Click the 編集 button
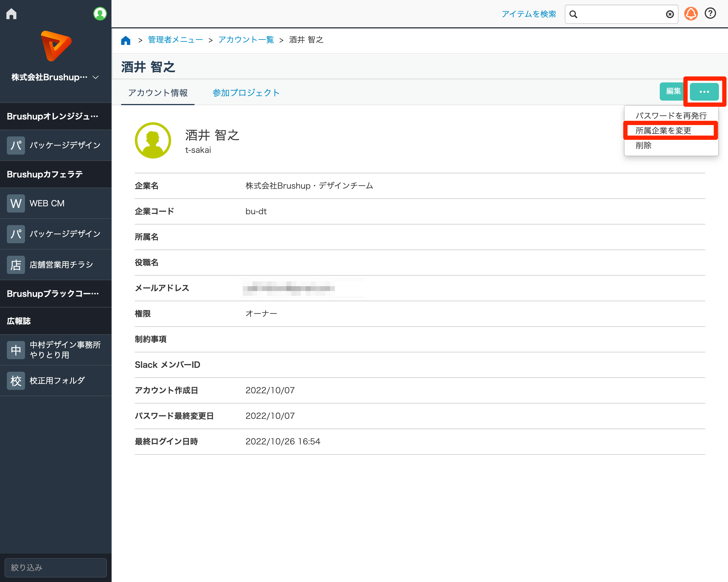 pyautogui.click(x=673, y=92)
